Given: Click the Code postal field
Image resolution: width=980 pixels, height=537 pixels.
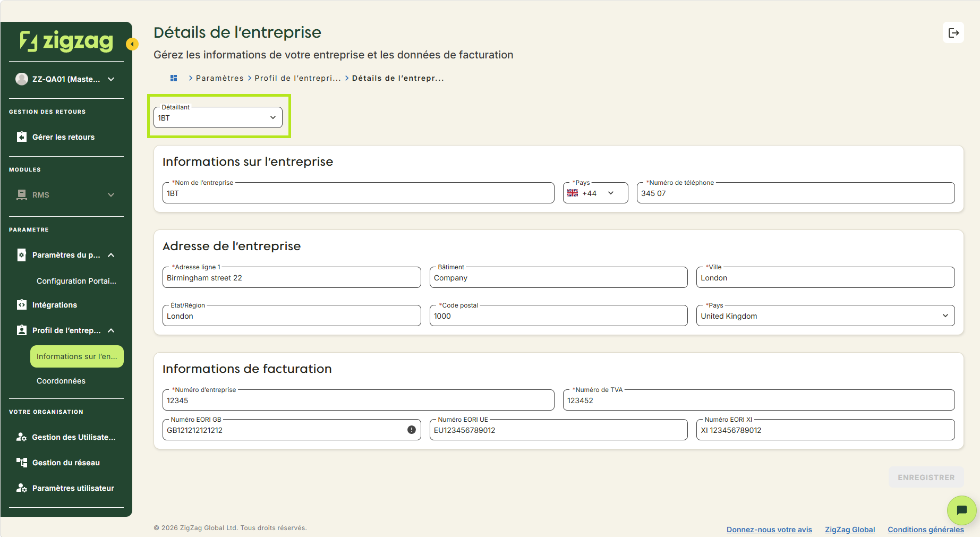Looking at the screenshot, I should coord(558,316).
